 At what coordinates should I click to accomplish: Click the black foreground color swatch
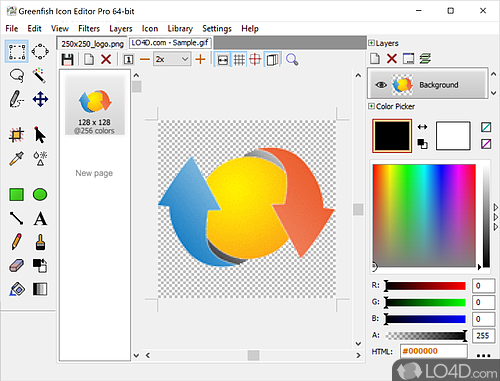[392, 136]
